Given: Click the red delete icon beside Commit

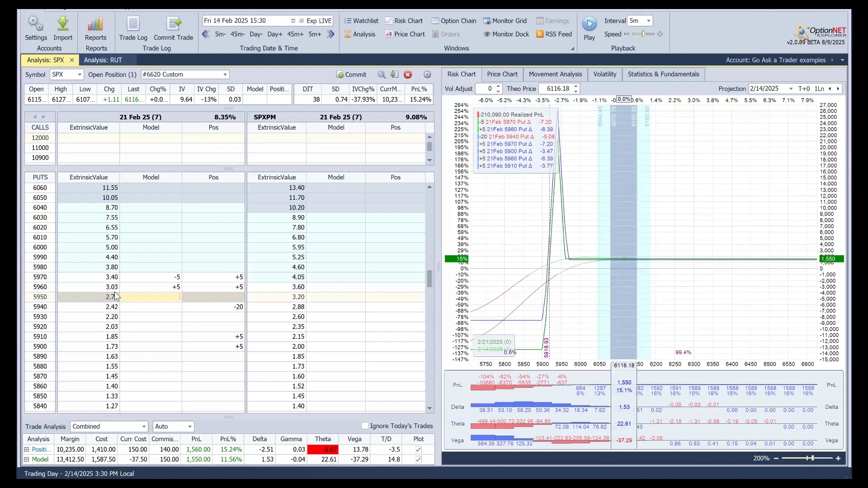Looking at the screenshot, I should click(408, 75).
